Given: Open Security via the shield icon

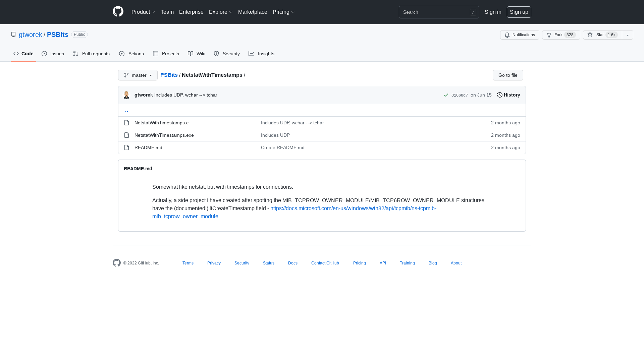Looking at the screenshot, I should [x=216, y=54].
